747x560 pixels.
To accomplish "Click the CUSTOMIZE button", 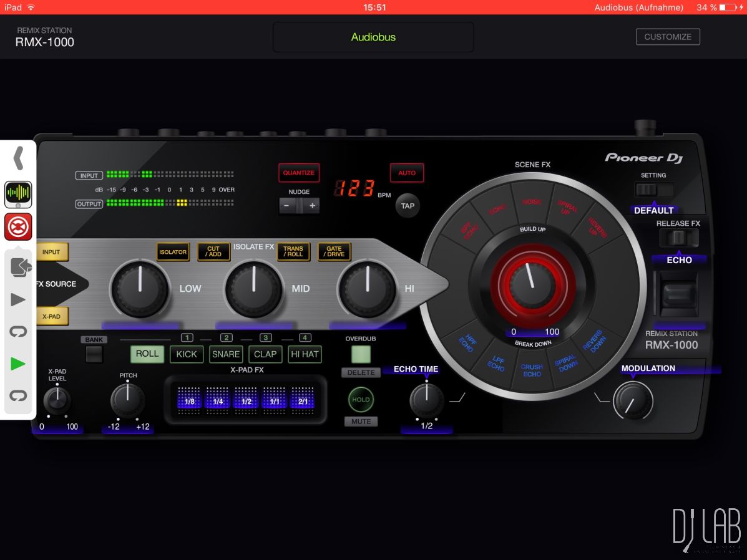I will (668, 37).
